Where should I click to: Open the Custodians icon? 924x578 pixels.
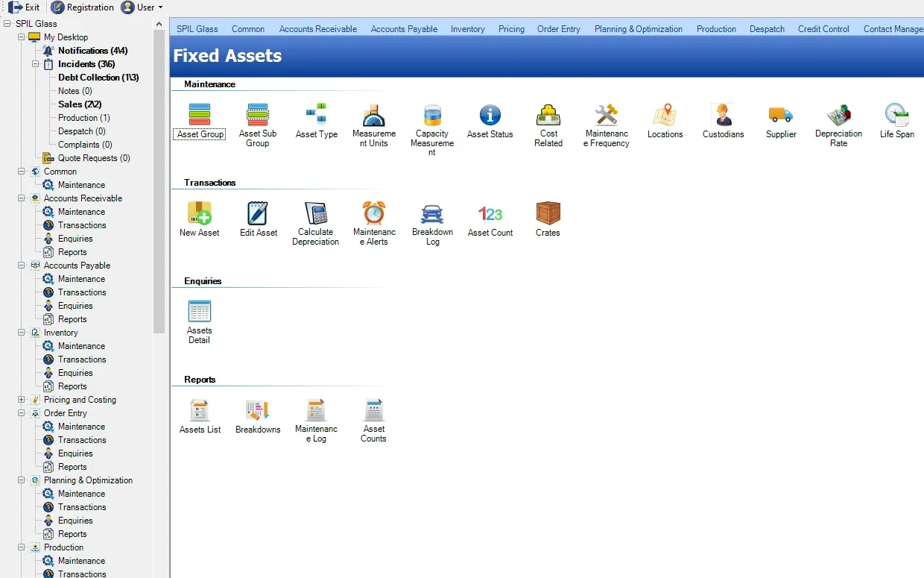click(723, 116)
